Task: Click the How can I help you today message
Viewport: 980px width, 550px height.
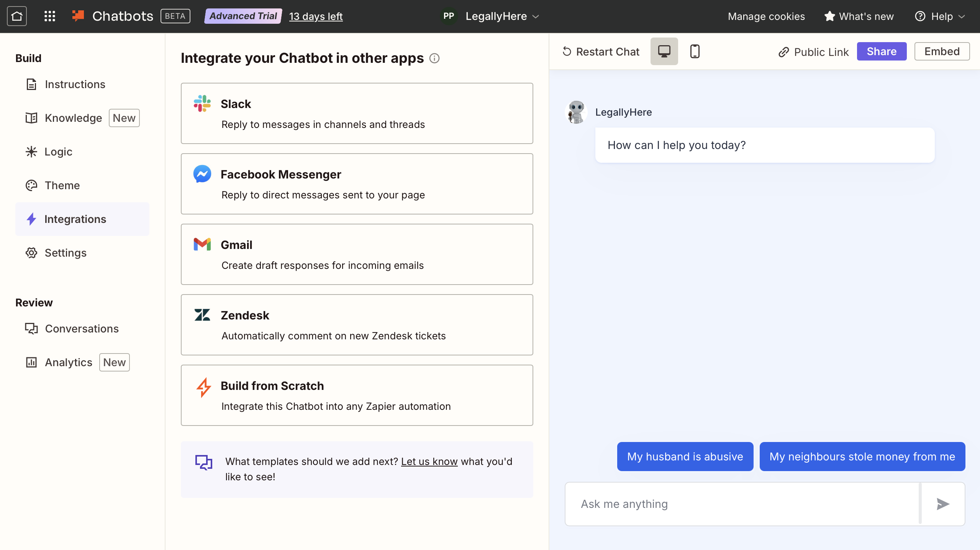Action: 765,145
